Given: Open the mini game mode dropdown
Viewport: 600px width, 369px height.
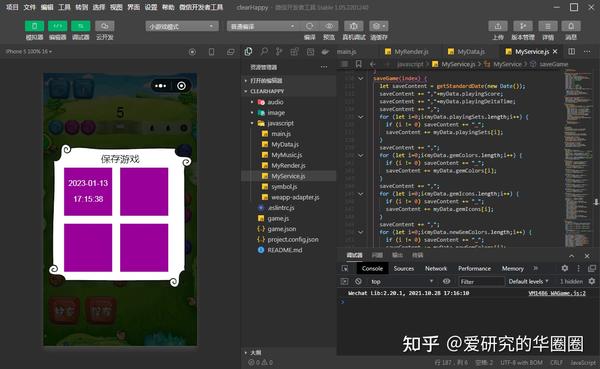Looking at the screenshot, I should [x=182, y=26].
